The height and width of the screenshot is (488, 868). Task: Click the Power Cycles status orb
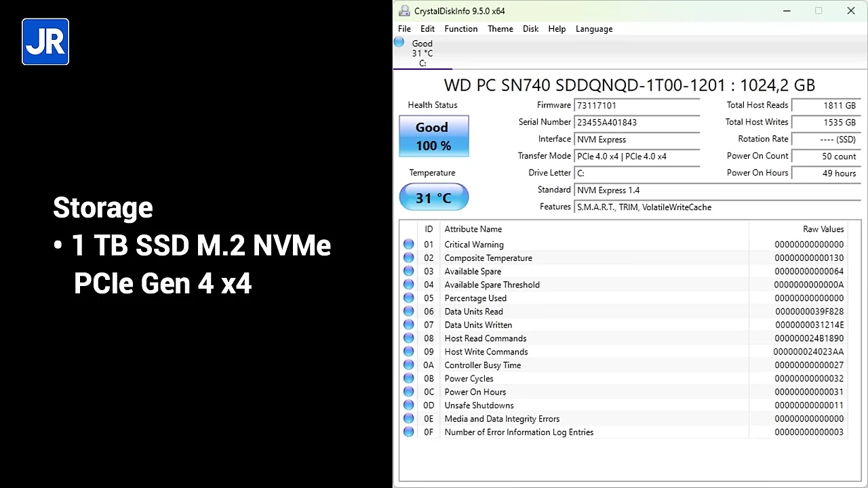tap(408, 379)
